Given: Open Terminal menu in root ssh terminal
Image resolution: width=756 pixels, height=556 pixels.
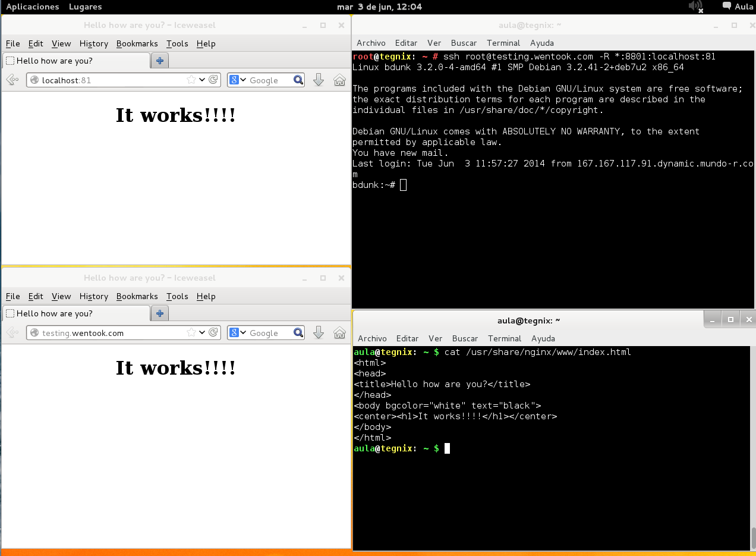Looking at the screenshot, I should (x=504, y=43).
